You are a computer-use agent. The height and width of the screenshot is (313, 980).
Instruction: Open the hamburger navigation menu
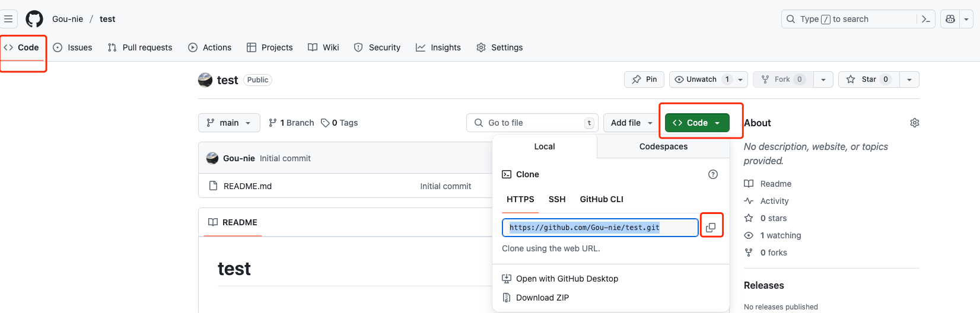(8, 19)
